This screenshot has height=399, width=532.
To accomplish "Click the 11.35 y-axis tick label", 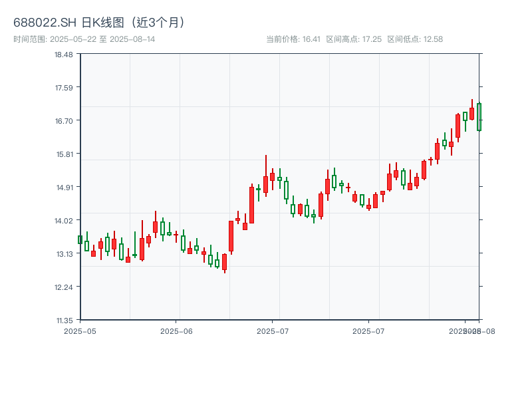I will coord(64,320).
